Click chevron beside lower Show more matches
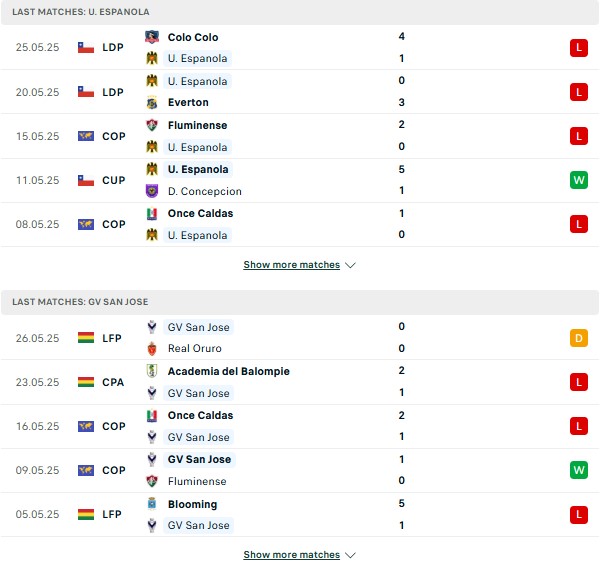The image size is (601, 576). (x=350, y=555)
